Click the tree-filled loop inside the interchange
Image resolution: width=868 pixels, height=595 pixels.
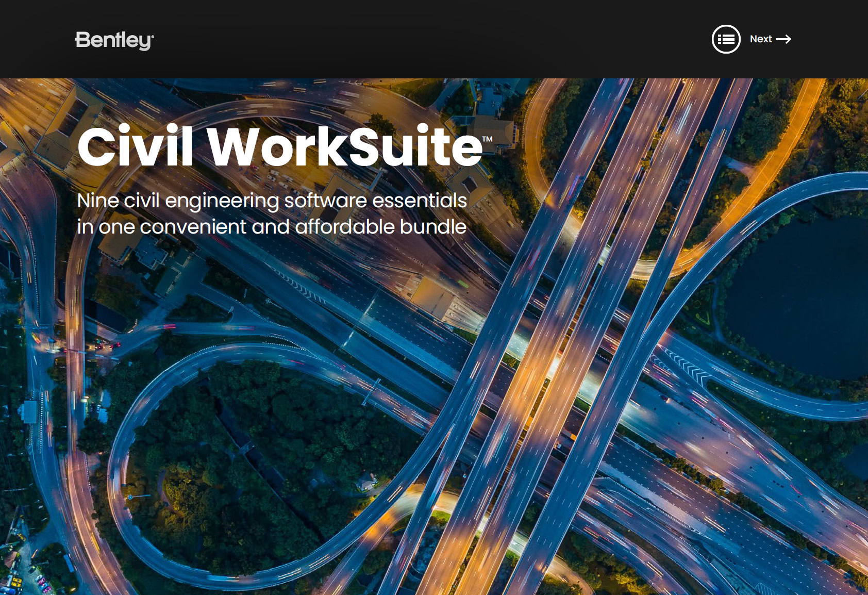tap(247, 454)
